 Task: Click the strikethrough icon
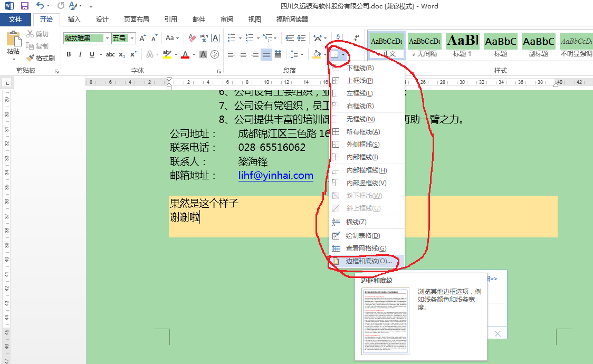tap(110, 54)
